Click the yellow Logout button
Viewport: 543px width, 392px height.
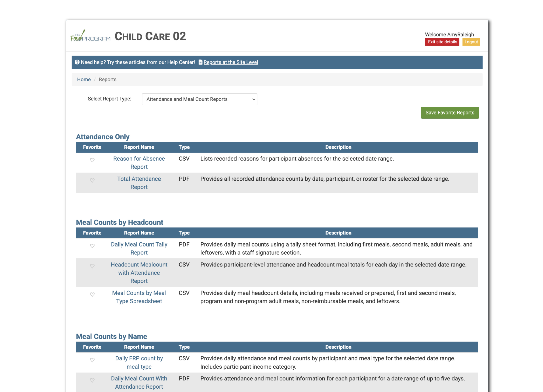point(471,42)
